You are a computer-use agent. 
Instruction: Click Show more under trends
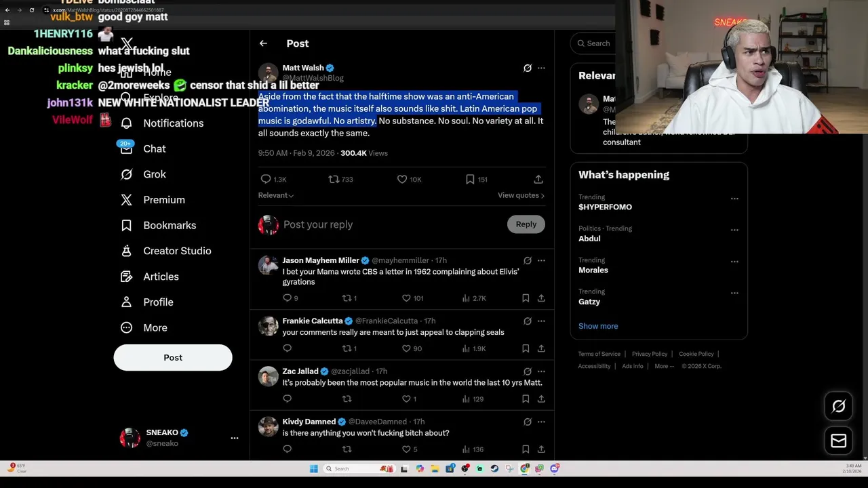coord(598,326)
